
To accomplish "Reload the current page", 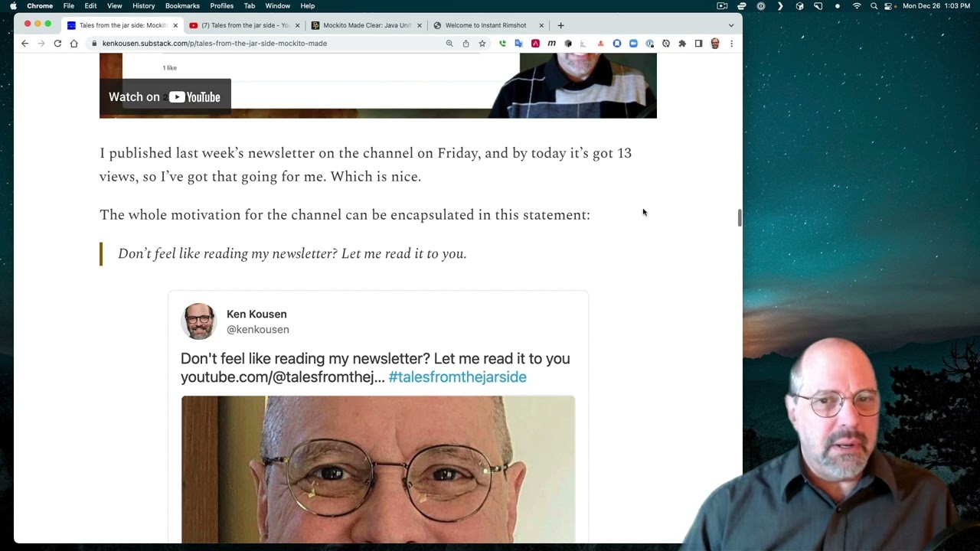I will point(57,44).
